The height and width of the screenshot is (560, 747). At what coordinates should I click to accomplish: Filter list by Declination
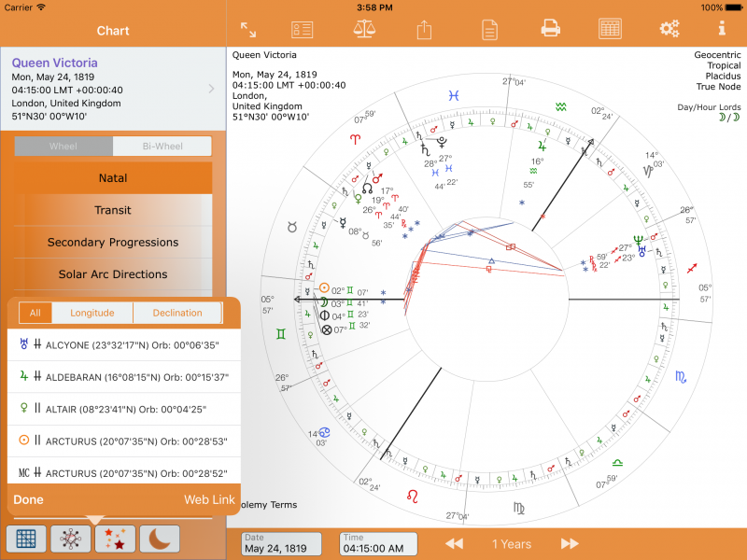click(176, 313)
